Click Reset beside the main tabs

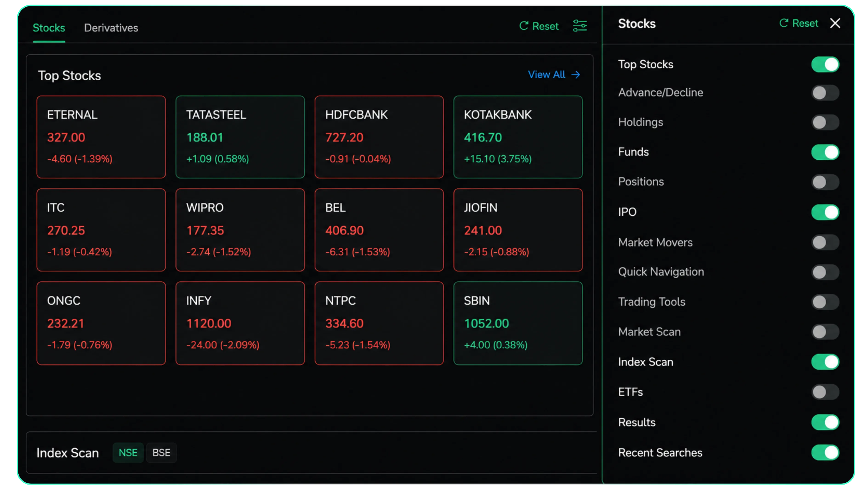539,26
